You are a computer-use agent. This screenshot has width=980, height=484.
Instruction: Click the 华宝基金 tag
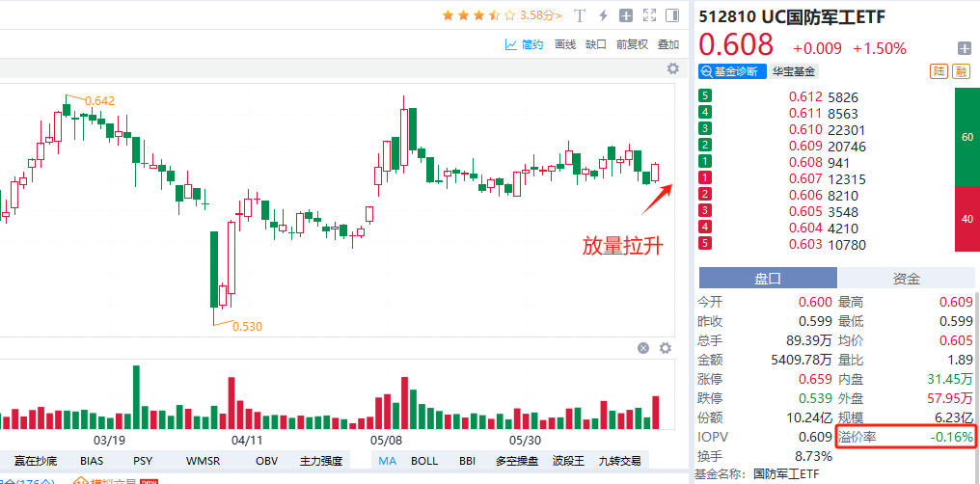click(x=794, y=71)
